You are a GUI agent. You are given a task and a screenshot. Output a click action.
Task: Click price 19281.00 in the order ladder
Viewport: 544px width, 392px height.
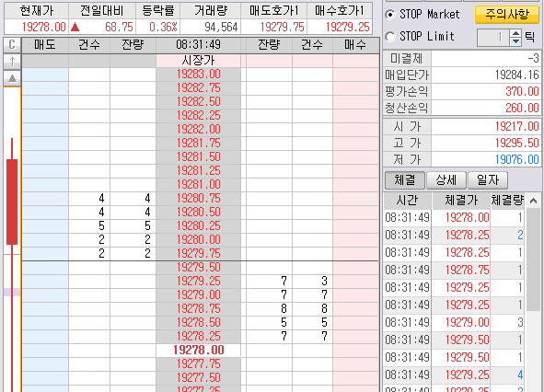(x=198, y=185)
